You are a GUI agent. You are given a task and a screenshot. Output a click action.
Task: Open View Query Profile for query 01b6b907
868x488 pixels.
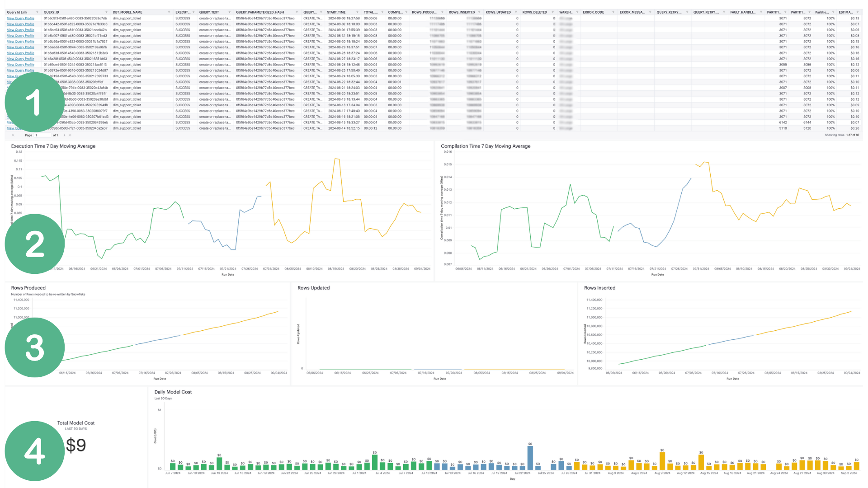tap(20, 36)
